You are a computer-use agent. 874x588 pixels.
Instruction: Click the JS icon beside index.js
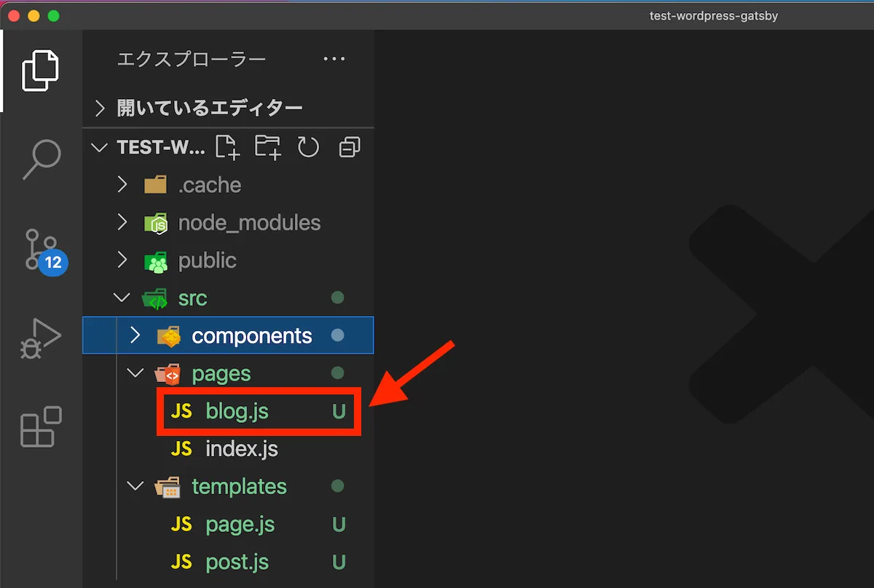[x=181, y=449]
